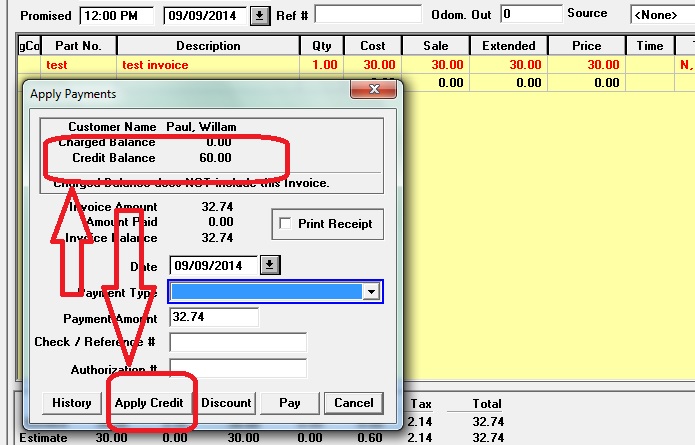695x445 pixels.
Task: Click the Authorization # field
Action: [238, 368]
